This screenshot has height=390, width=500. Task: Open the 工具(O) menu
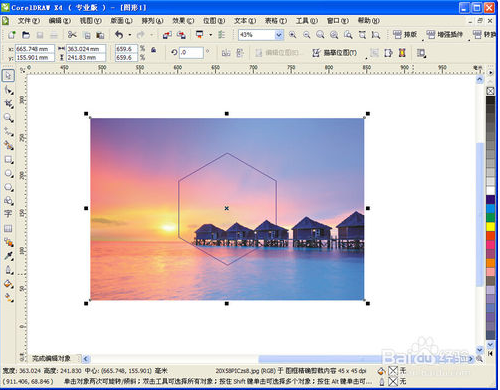coord(307,21)
